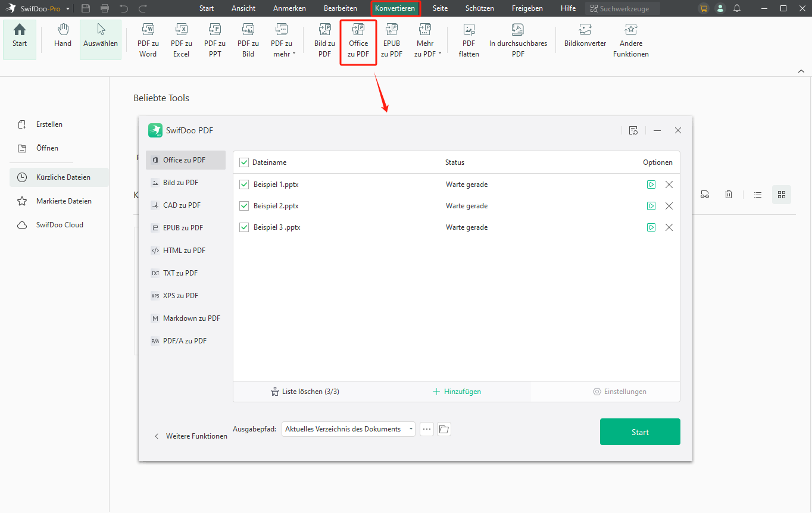812x513 pixels.
Task: Click the print icon in title bar
Action: point(105,8)
